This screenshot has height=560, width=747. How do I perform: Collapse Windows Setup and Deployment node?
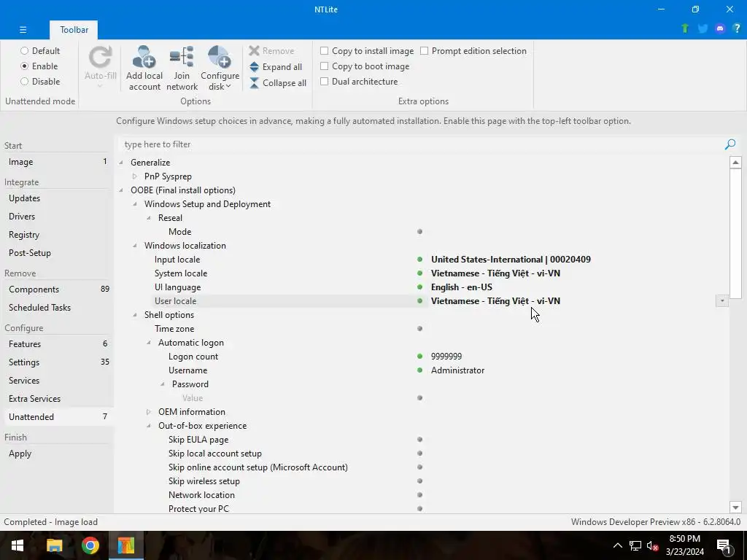pos(135,204)
